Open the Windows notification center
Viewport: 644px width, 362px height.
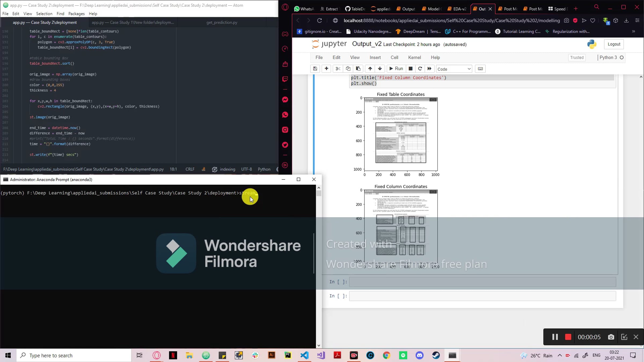[x=633, y=355]
